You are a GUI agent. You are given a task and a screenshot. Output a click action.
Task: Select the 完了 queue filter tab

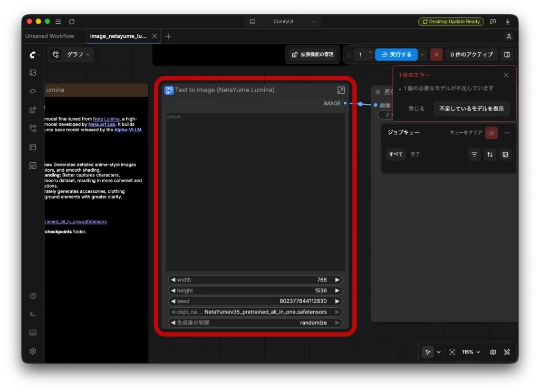point(415,154)
